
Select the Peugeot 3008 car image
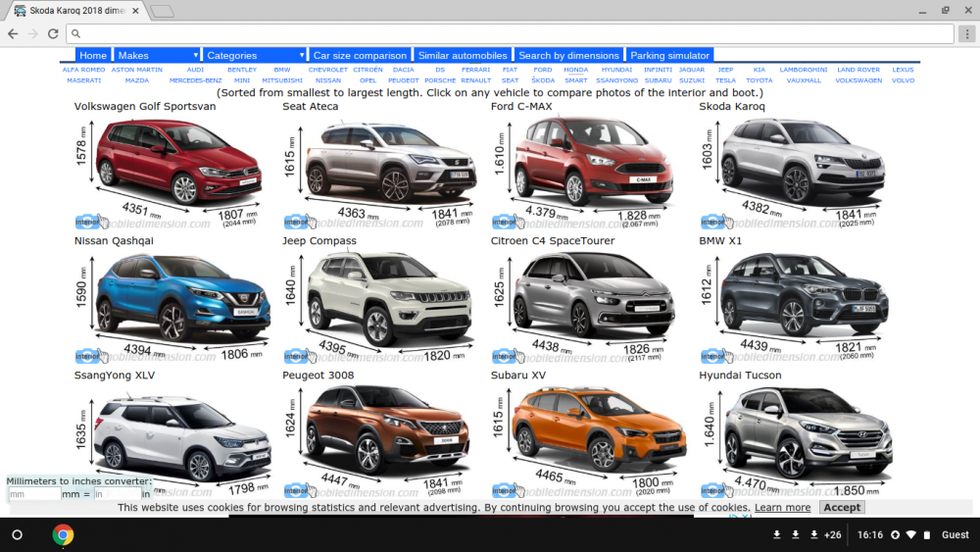tap(378, 439)
